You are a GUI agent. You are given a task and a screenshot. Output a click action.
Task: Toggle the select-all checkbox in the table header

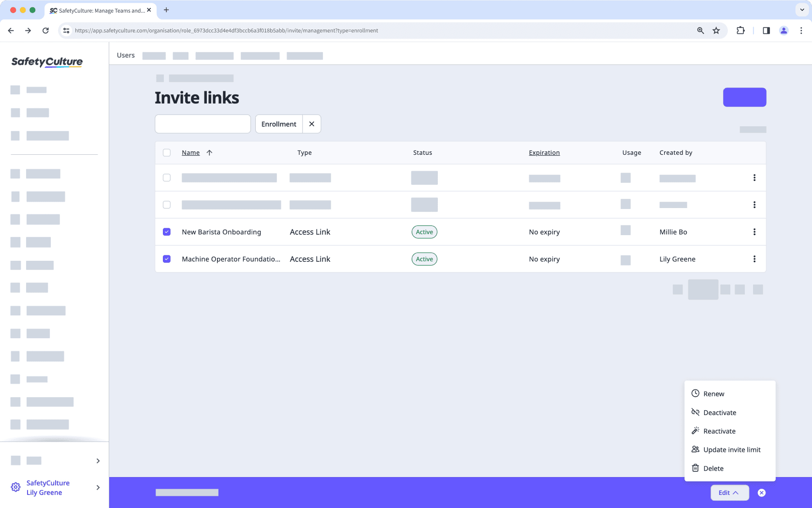click(x=167, y=152)
